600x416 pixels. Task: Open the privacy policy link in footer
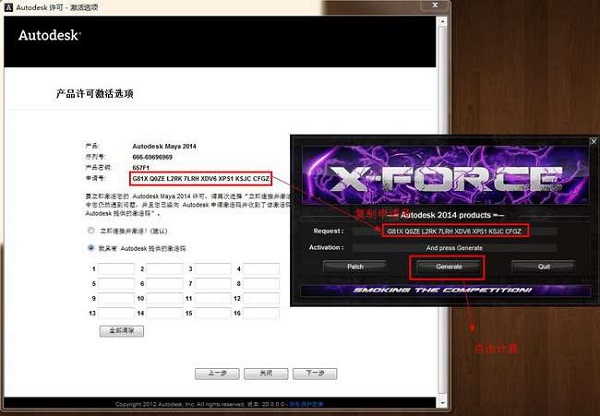click(306, 404)
